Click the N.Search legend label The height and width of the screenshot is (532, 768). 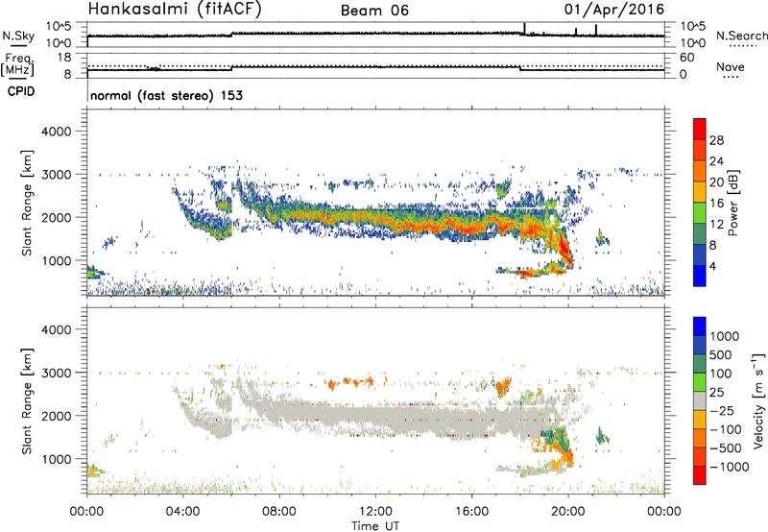tap(742, 36)
